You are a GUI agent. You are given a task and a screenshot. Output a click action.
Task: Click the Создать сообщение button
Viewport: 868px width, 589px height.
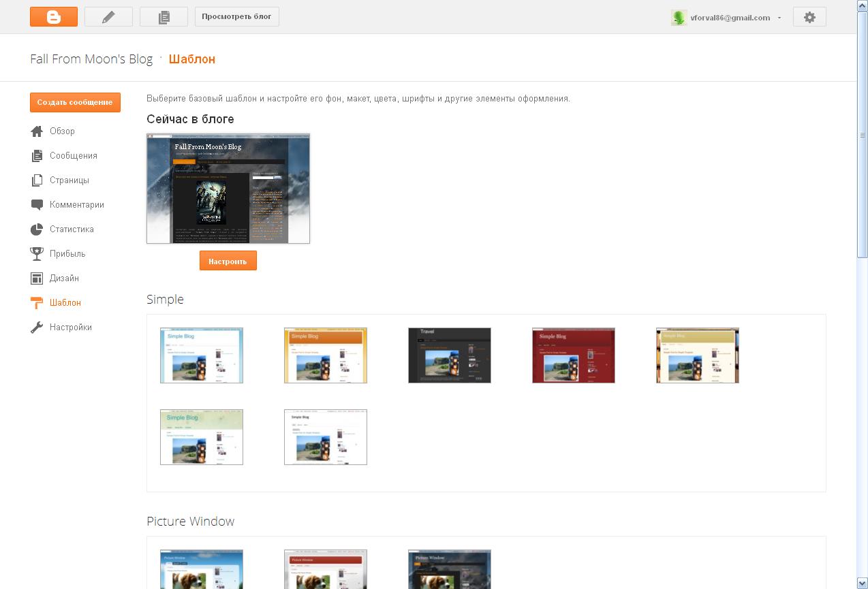pyautogui.click(x=75, y=102)
